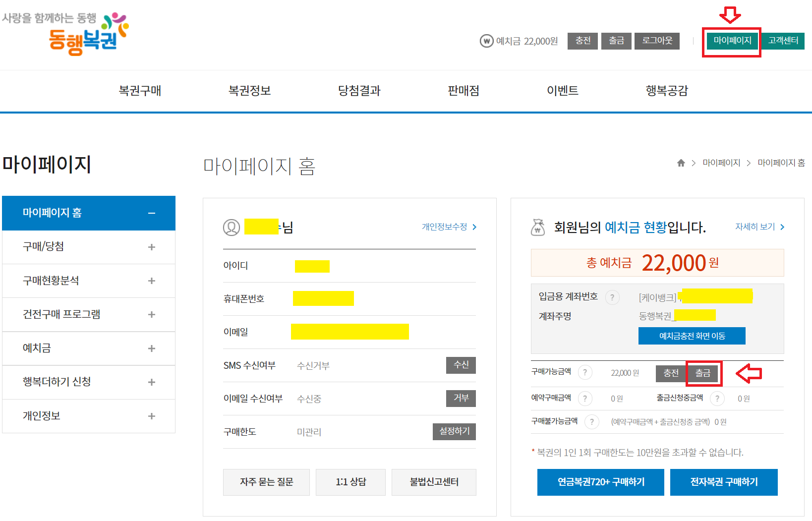Collapse the 마이페이지 홈 sidebar section

click(152, 213)
